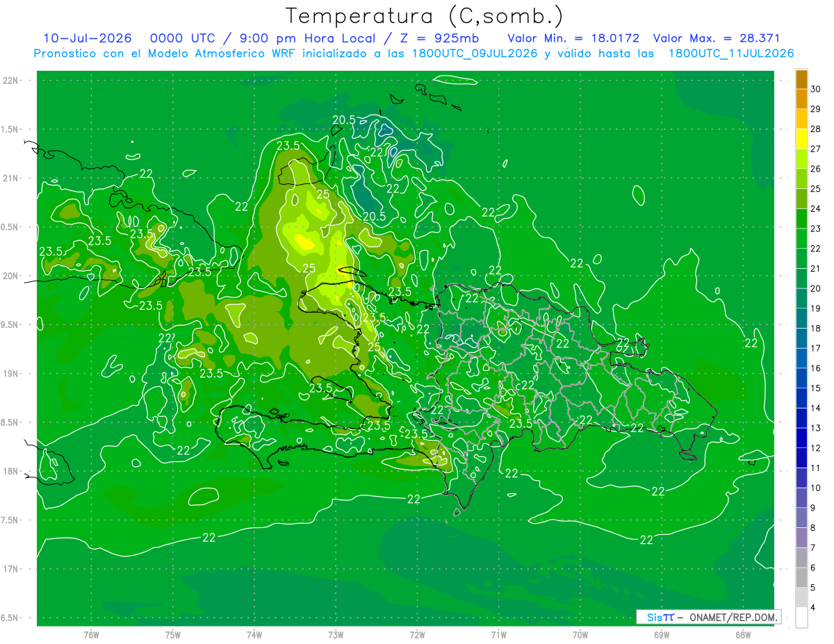The height and width of the screenshot is (644, 834).
Task: Click the colorbar label "30"
Action: pos(816,89)
